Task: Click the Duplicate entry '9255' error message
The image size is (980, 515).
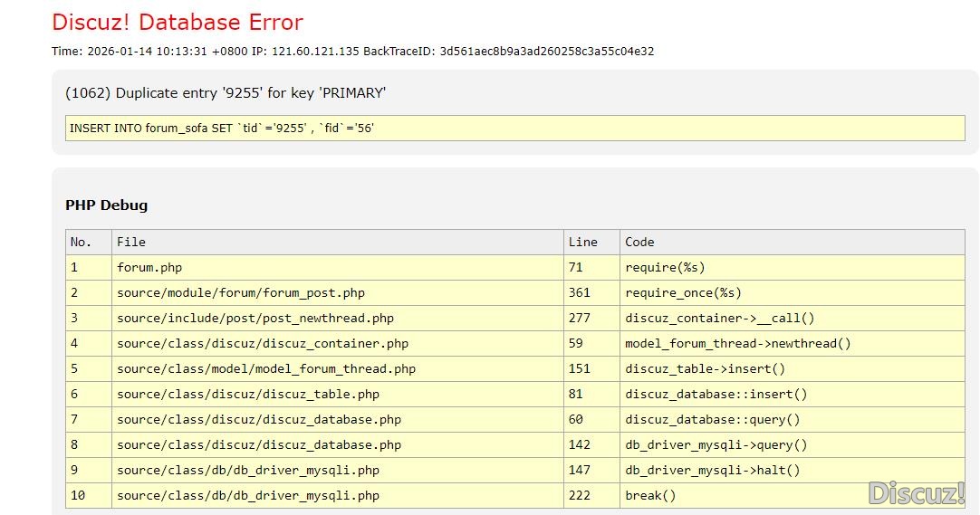Action: coord(226,93)
